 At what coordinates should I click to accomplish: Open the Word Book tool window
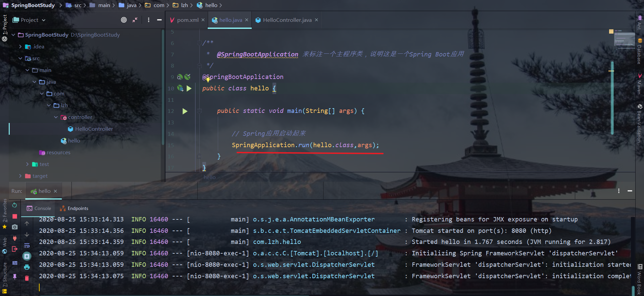[640, 280]
